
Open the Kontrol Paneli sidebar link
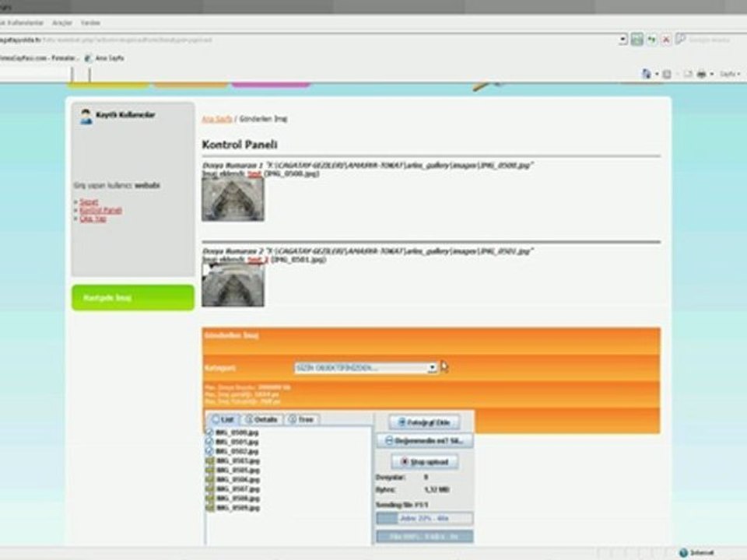coord(100,211)
